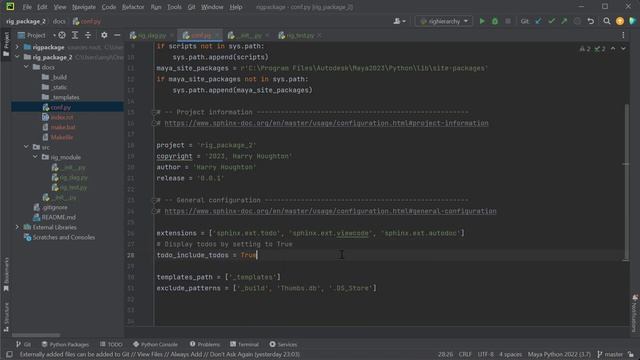Open the righierarchy run configuration dropdown
The height and width of the screenshot is (360, 640).
[x=444, y=21]
